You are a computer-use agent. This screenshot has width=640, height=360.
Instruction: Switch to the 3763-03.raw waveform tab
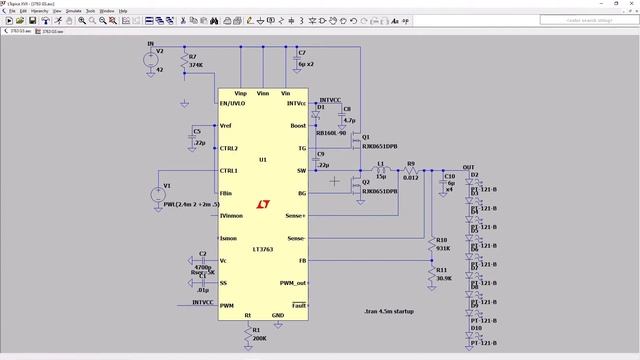49,31
